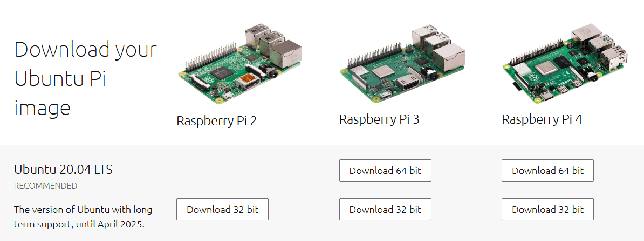Click the 'Download your Ubuntu Pi image' heading
The width and height of the screenshot is (644, 241).
click(85, 78)
